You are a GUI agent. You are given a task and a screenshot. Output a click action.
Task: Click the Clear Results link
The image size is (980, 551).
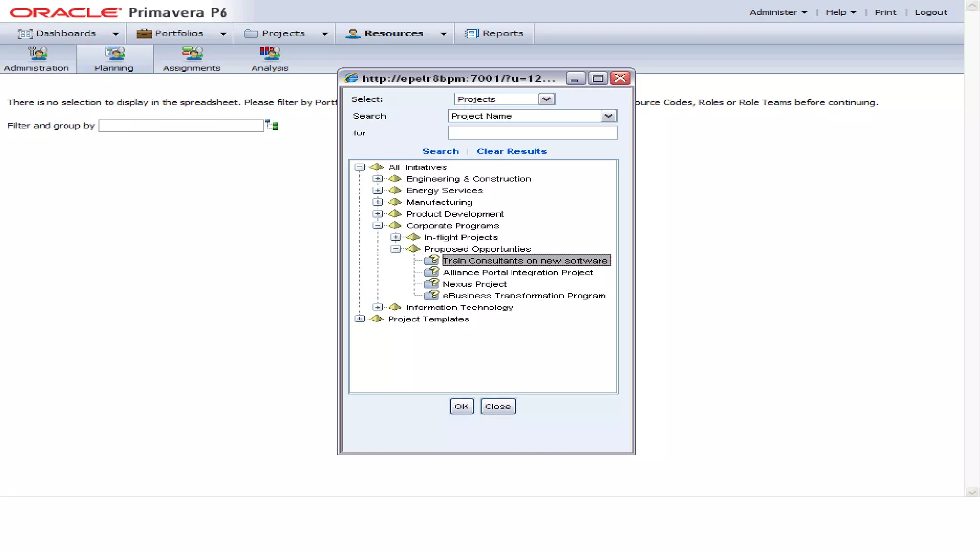coord(512,151)
